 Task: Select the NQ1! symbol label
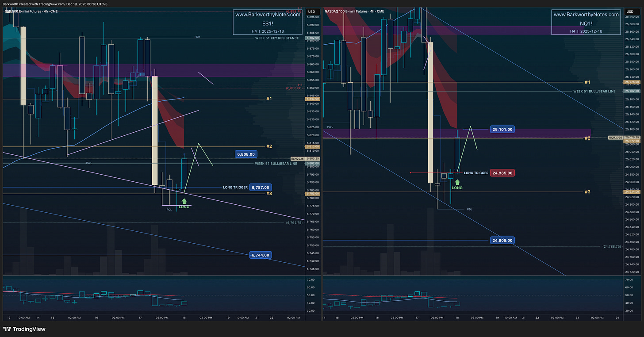pyautogui.click(x=586, y=23)
